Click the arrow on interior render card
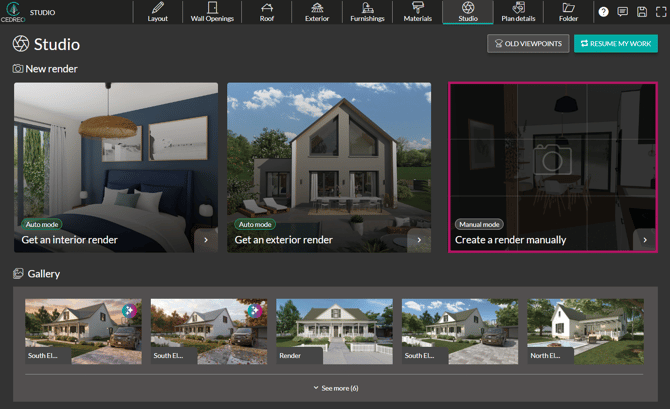 tap(206, 240)
